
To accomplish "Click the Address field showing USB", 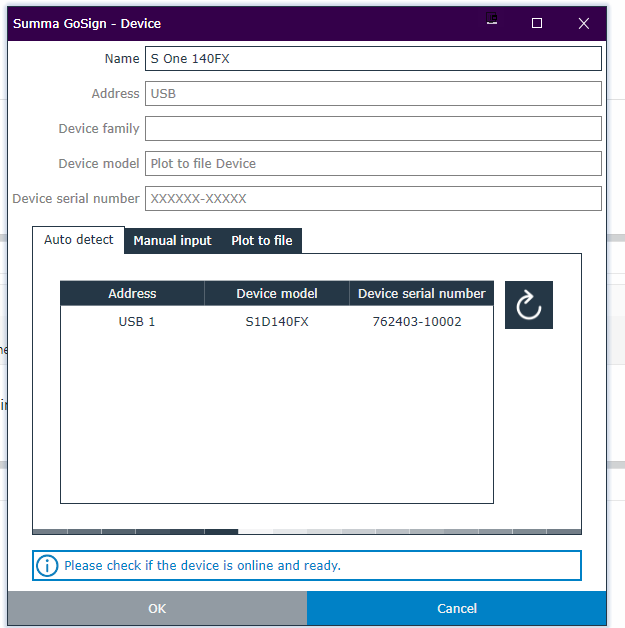I will [x=373, y=93].
